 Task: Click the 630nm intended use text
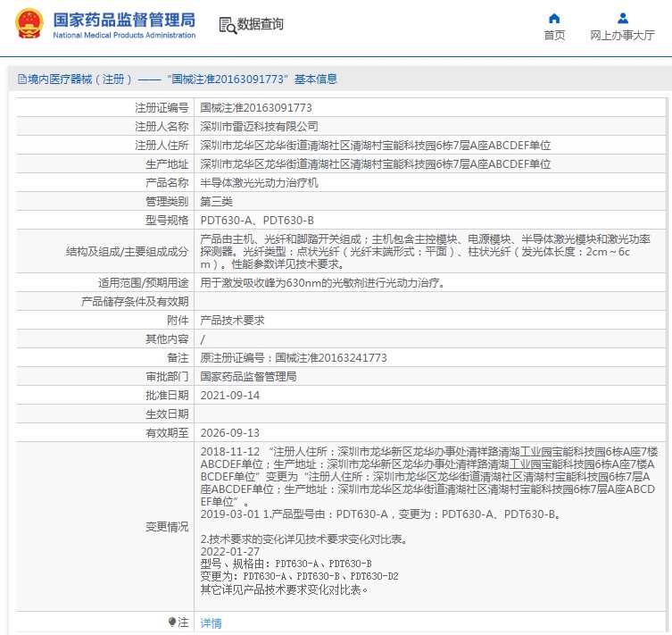point(323,283)
